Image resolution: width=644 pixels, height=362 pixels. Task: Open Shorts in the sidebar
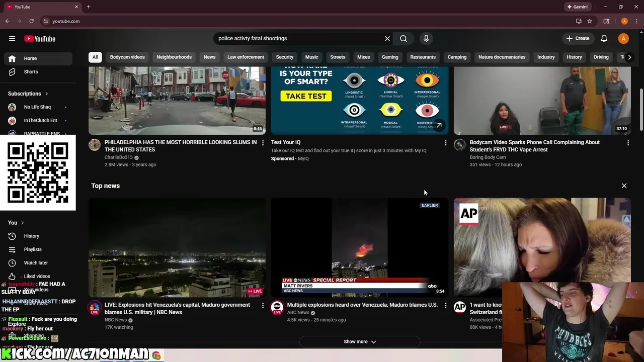pyautogui.click(x=38, y=72)
